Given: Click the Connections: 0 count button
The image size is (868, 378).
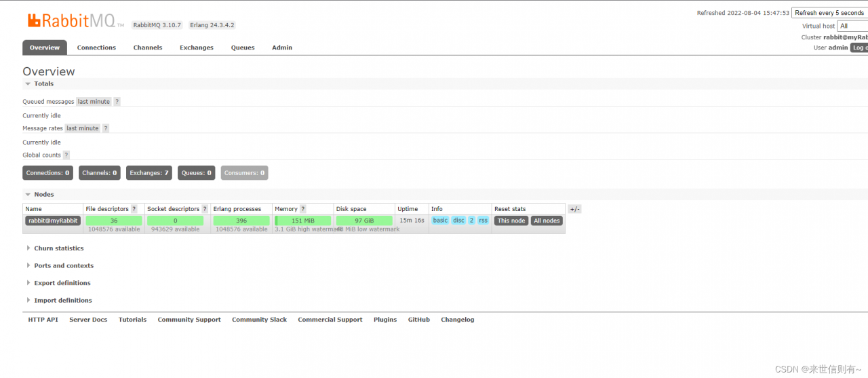Looking at the screenshot, I should point(48,173).
